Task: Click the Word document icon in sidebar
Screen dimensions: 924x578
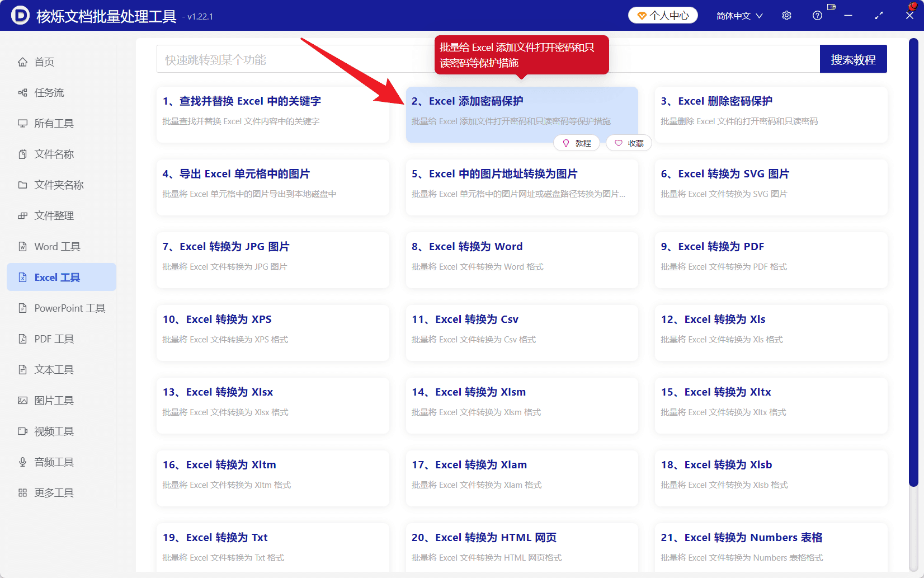Action: 22,247
